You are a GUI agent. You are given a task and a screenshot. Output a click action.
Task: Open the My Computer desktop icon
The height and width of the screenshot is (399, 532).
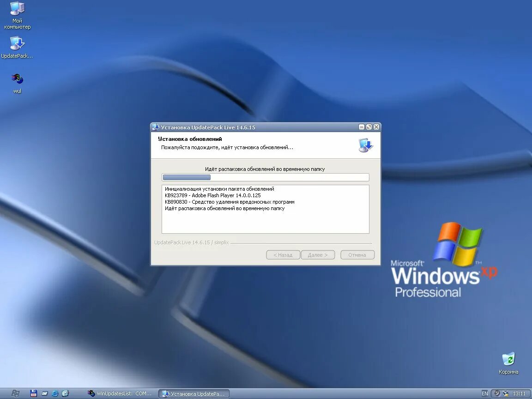[x=17, y=16]
